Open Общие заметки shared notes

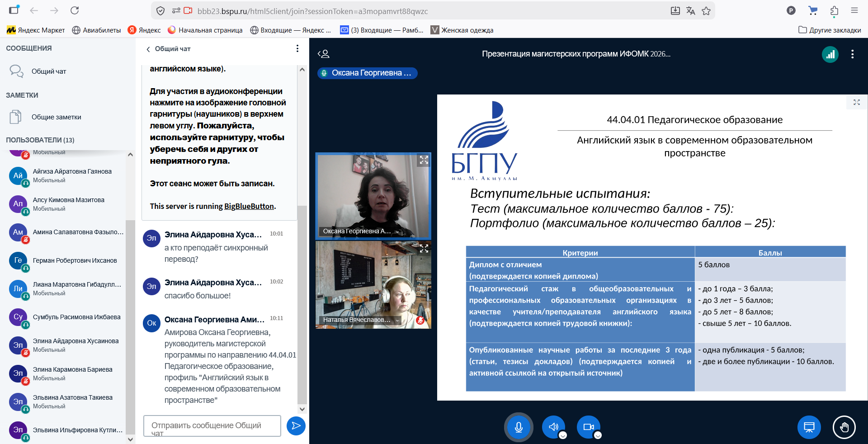coord(56,117)
